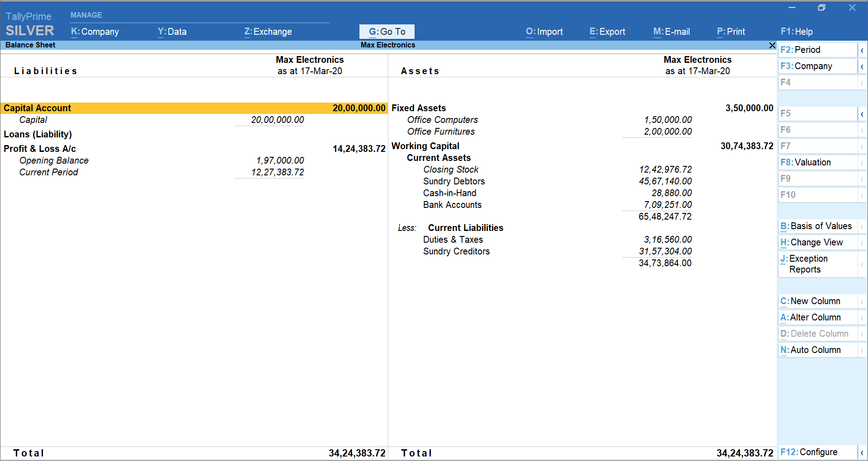Click chevron next to B: Basis of Values

pyautogui.click(x=862, y=226)
